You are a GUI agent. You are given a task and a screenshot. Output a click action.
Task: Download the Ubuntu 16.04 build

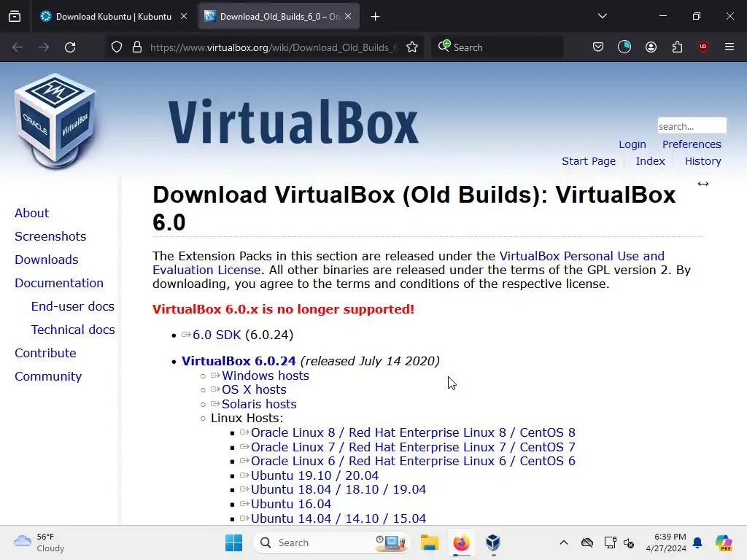(x=291, y=504)
